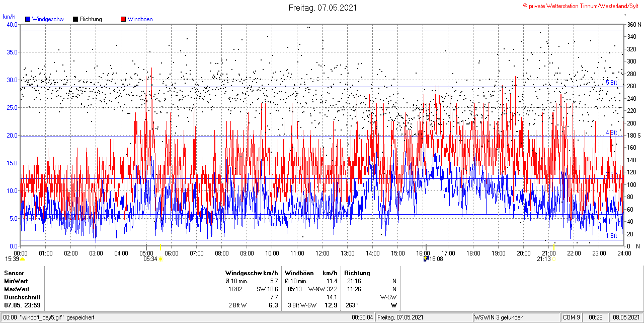Click the Windgeschw km/h column header
644x323 pixels.
coord(252,273)
